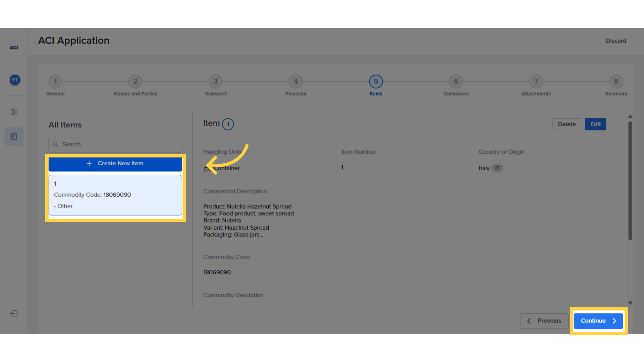Go back with the Previous button
Viewport: 644px width, 362px height.
point(544,321)
